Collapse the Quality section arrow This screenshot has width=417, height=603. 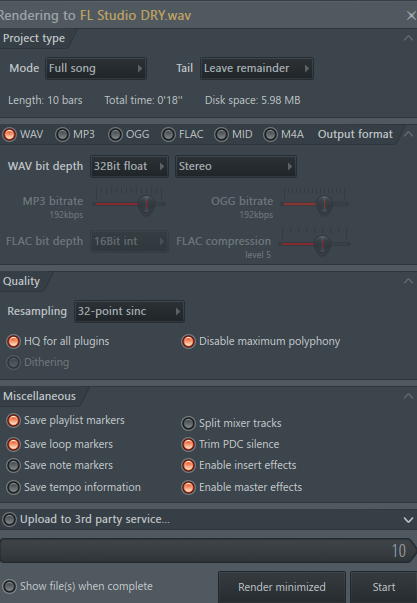tap(408, 282)
